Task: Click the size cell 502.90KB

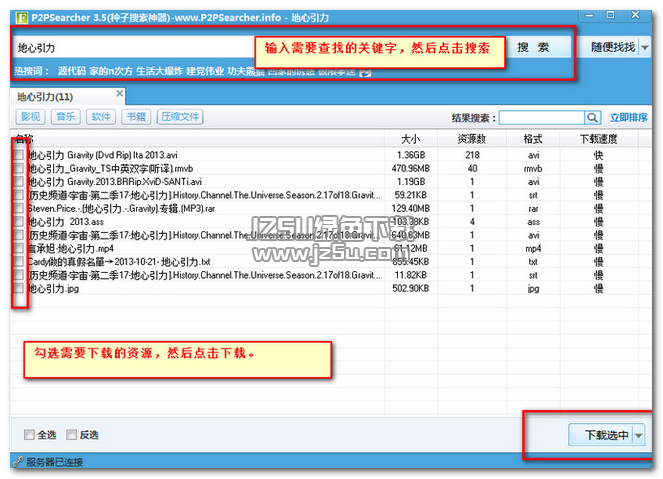Action: tap(411, 288)
